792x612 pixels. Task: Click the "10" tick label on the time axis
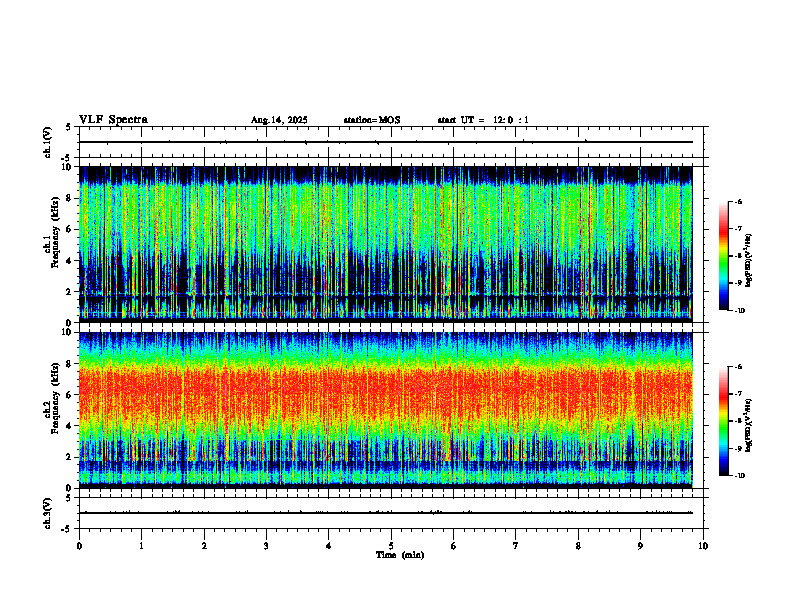tap(703, 546)
